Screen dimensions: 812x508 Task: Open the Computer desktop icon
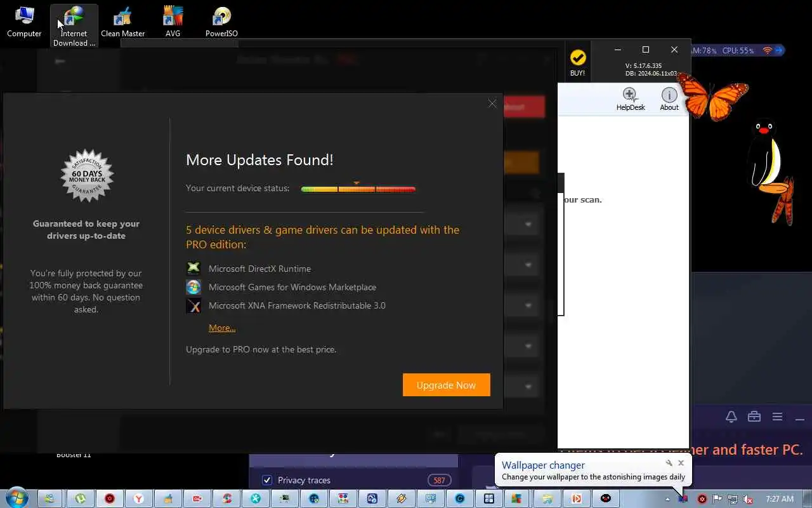[24, 21]
